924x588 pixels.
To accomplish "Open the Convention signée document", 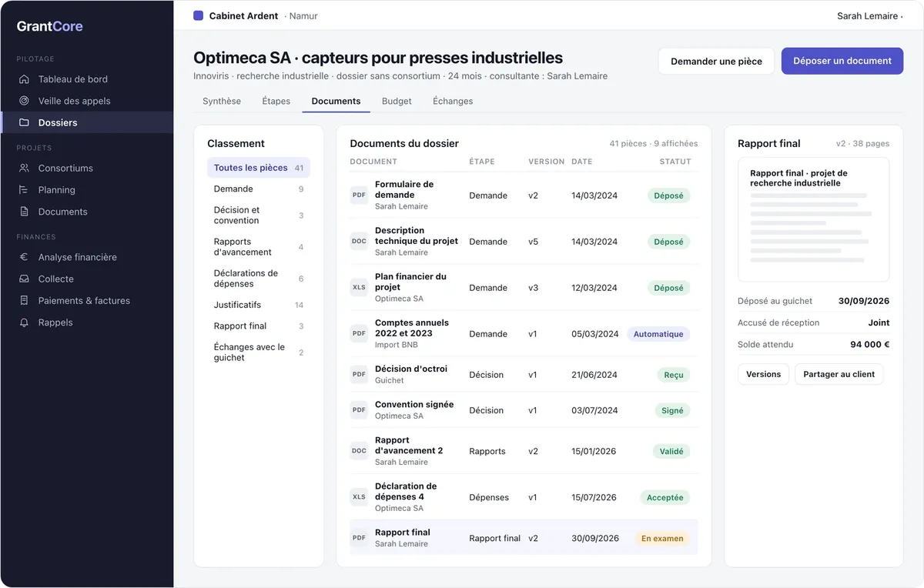I will coord(414,404).
